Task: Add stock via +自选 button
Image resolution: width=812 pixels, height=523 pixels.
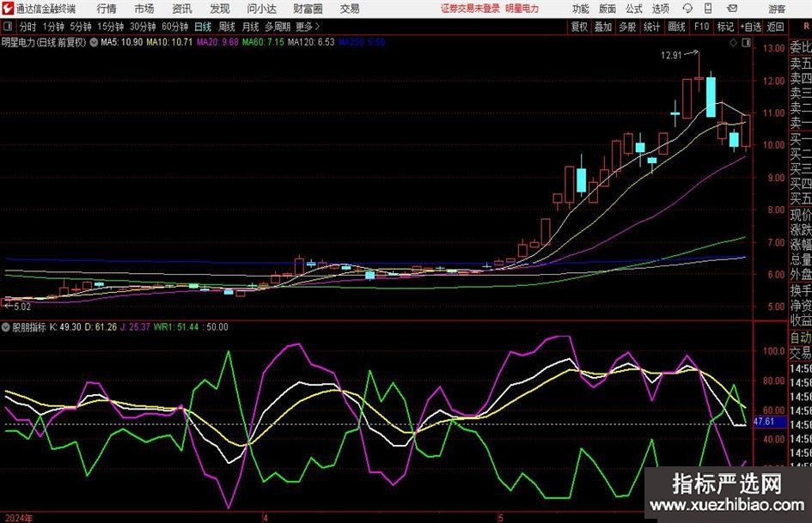Action: [751, 27]
